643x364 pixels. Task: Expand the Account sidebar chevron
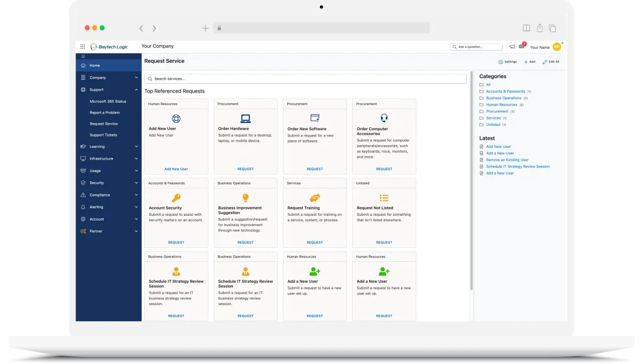point(136,219)
